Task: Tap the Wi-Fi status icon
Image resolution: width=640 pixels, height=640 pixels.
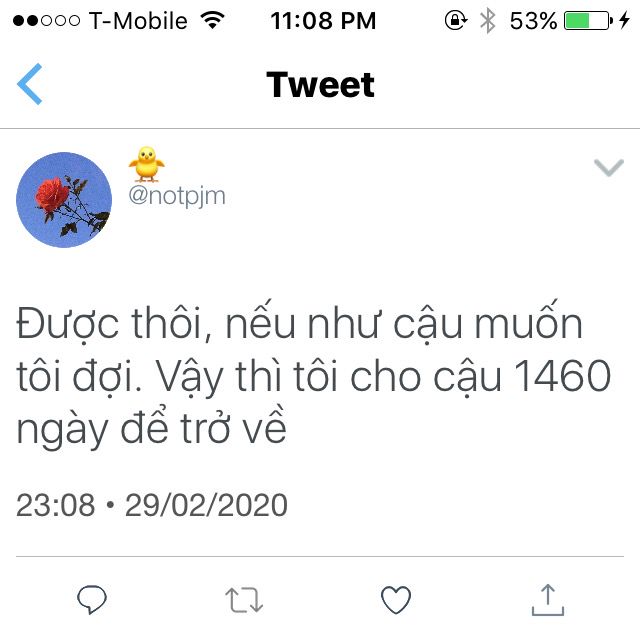Action: click(x=212, y=20)
